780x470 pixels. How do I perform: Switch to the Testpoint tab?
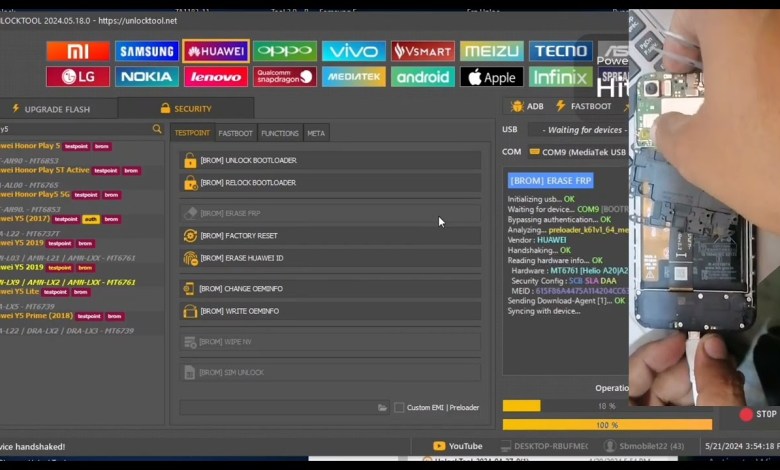pyautogui.click(x=192, y=133)
